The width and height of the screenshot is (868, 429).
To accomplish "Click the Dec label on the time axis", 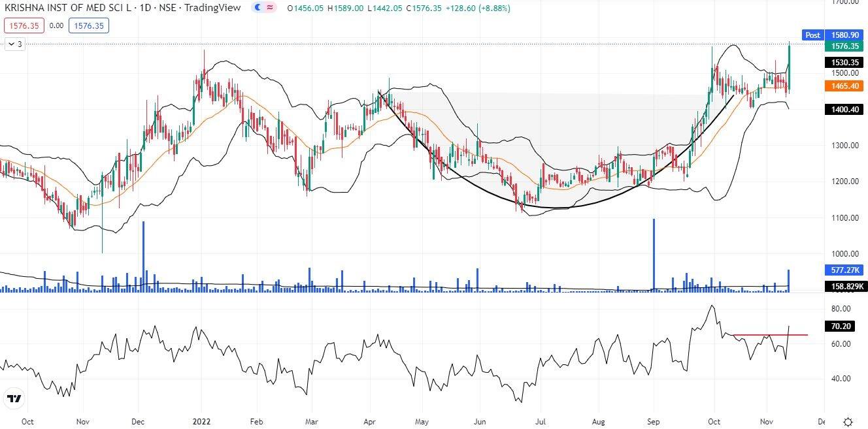I will click(138, 421).
